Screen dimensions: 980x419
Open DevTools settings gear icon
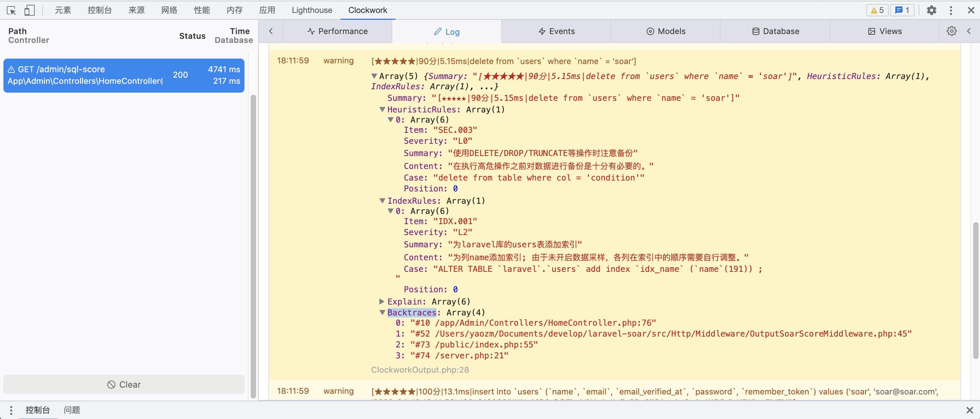(931, 10)
